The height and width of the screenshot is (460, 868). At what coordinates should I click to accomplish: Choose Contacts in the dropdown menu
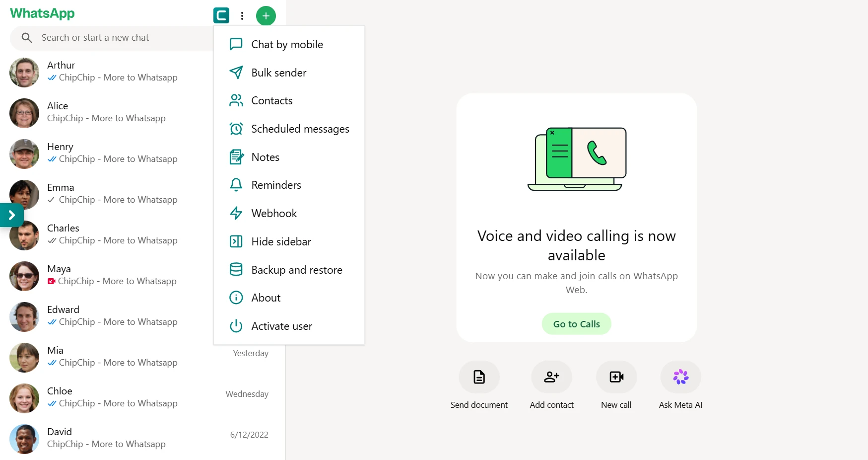pyautogui.click(x=289, y=100)
